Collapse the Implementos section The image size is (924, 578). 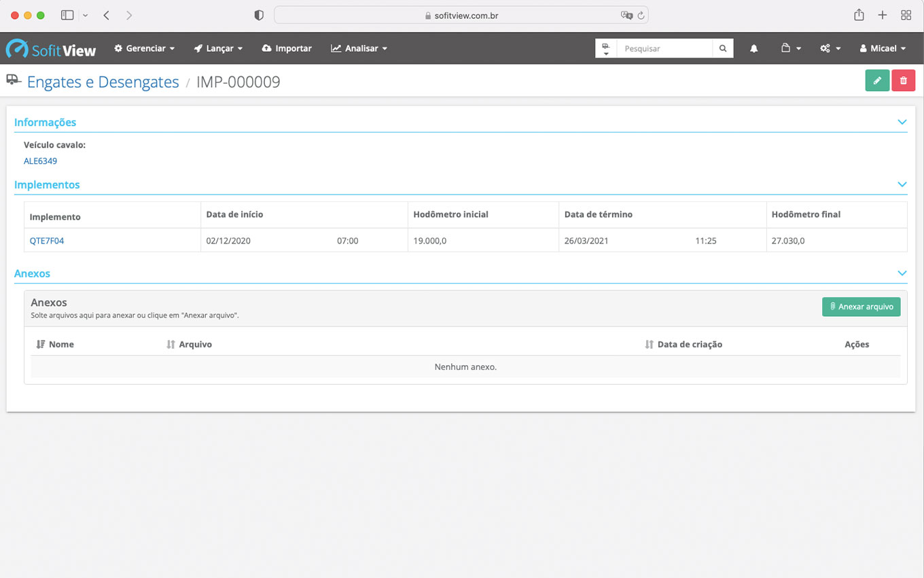tap(902, 185)
